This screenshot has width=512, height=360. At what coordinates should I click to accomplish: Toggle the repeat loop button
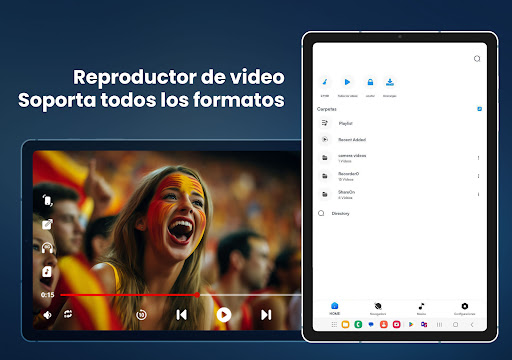[68, 314]
